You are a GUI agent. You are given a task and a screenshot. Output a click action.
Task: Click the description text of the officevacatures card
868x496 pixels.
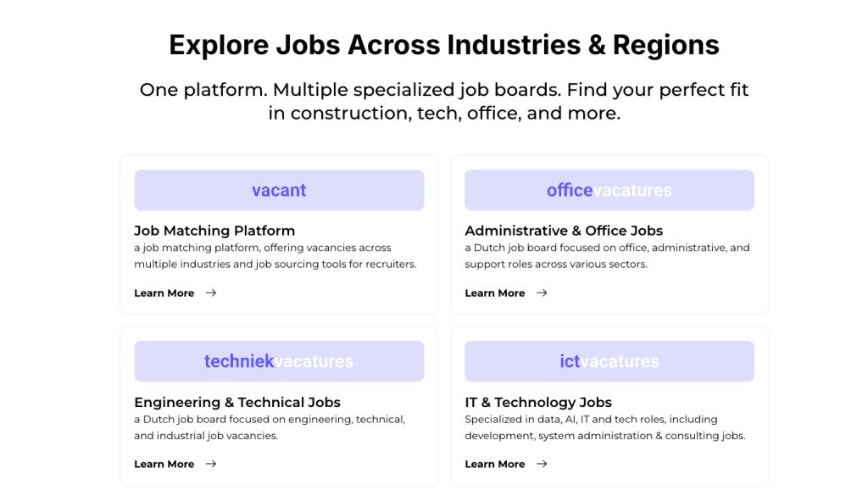click(607, 256)
